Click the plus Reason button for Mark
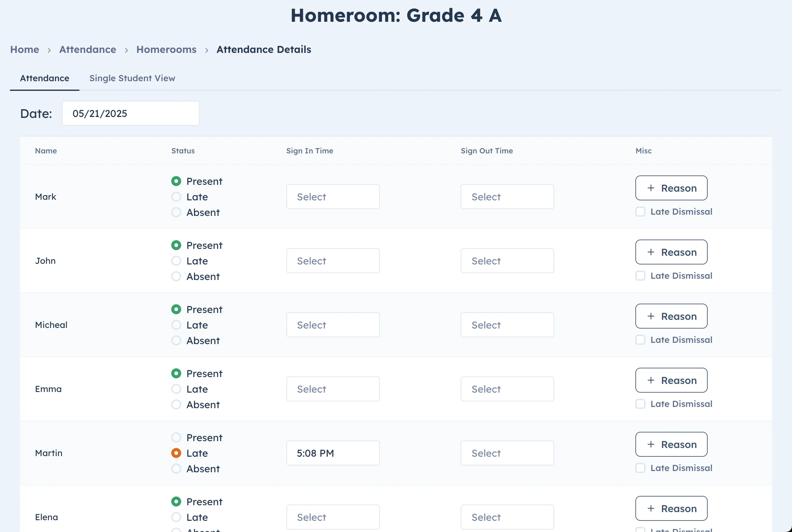The width and height of the screenshot is (792, 532). pyautogui.click(x=671, y=188)
